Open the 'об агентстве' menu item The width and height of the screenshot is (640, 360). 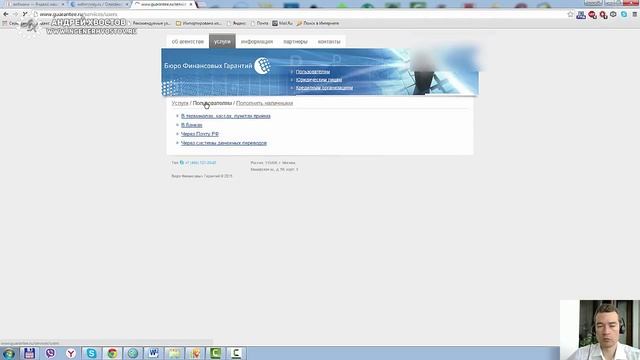point(187,42)
